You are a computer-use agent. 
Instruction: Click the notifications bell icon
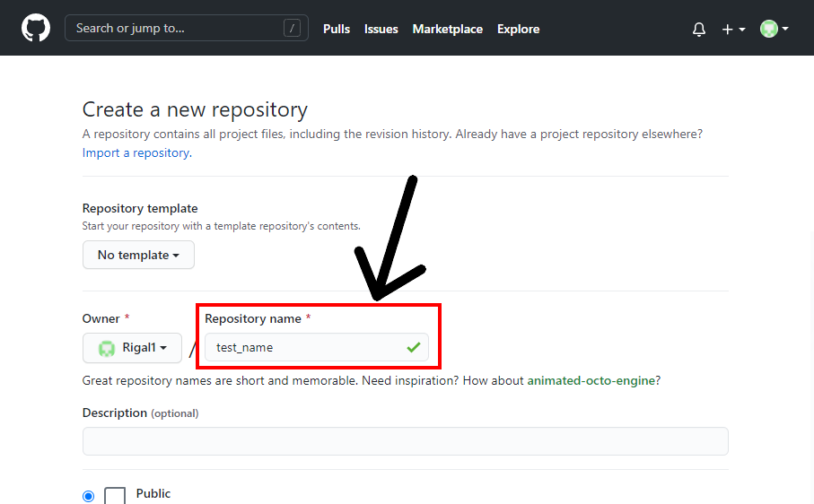[699, 29]
